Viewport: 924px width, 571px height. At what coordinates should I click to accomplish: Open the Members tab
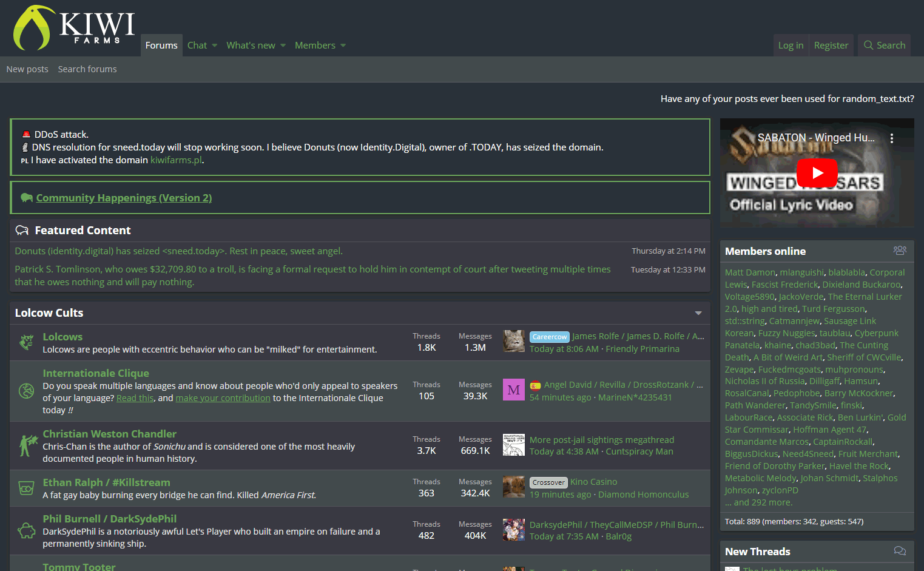315,46
